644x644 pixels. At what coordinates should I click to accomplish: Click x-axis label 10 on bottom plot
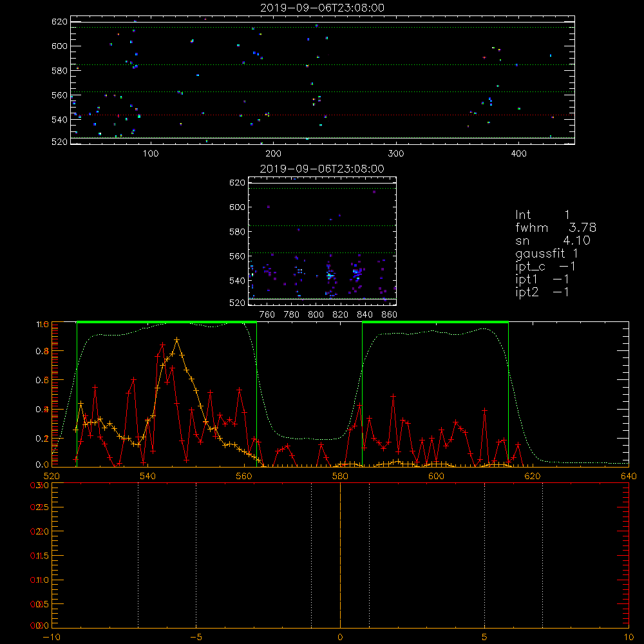click(x=629, y=638)
